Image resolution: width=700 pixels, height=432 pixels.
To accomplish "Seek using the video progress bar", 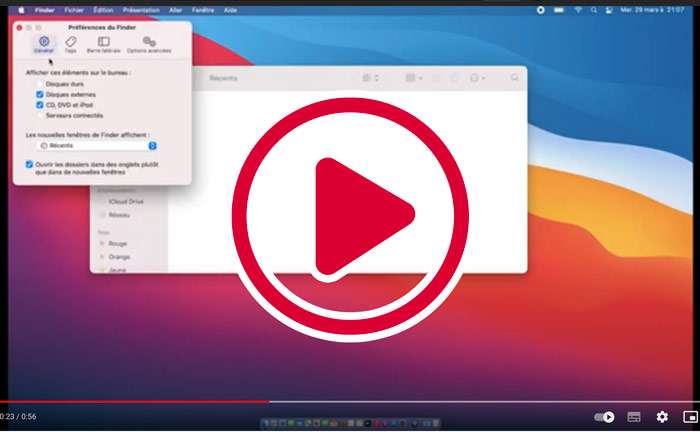I will (350, 402).
